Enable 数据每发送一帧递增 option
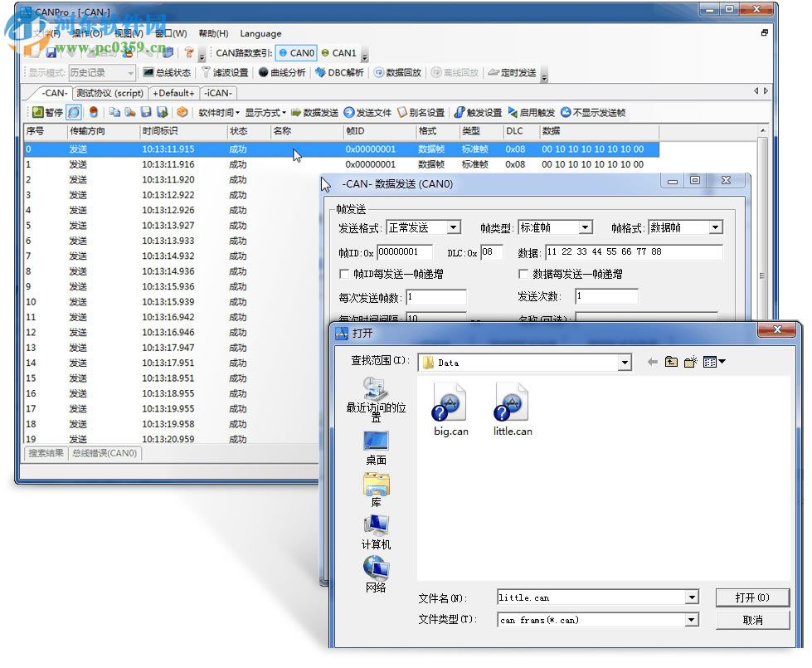The width and height of the screenshot is (812, 668). (x=522, y=274)
